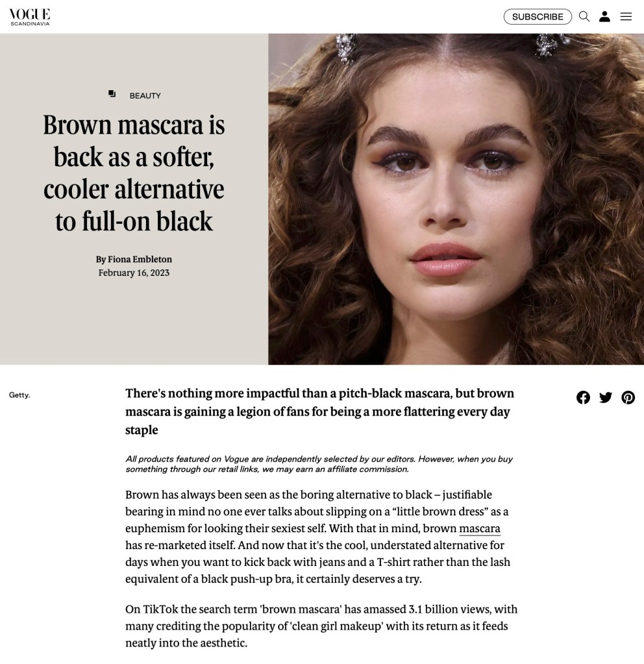Open author Fiona Embleton's page

(140, 259)
